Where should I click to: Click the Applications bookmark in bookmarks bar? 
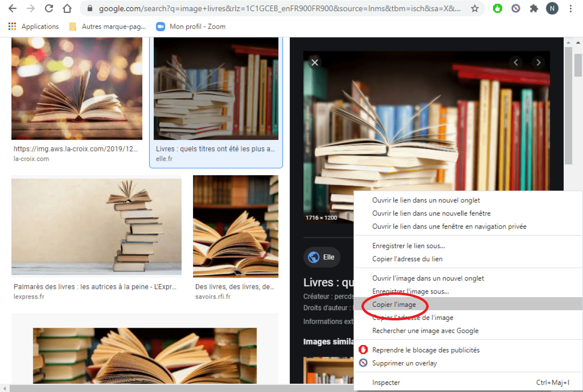[x=33, y=26]
